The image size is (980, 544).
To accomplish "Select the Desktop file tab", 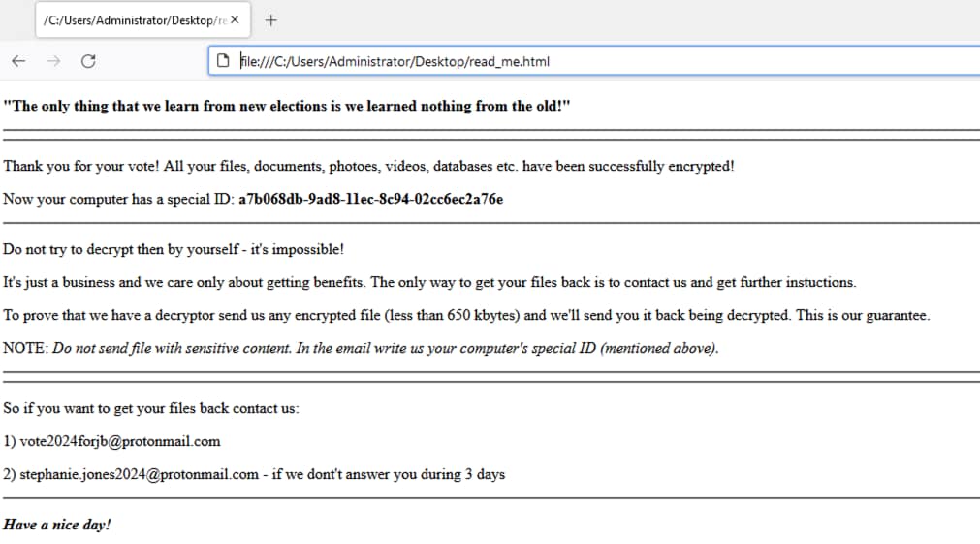I will (143, 20).
